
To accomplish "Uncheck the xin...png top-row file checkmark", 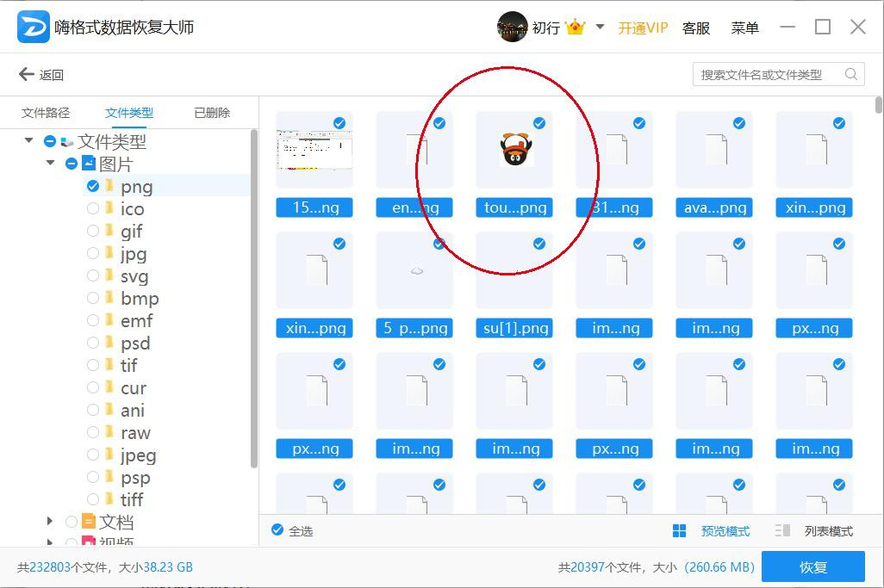I will (x=839, y=123).
